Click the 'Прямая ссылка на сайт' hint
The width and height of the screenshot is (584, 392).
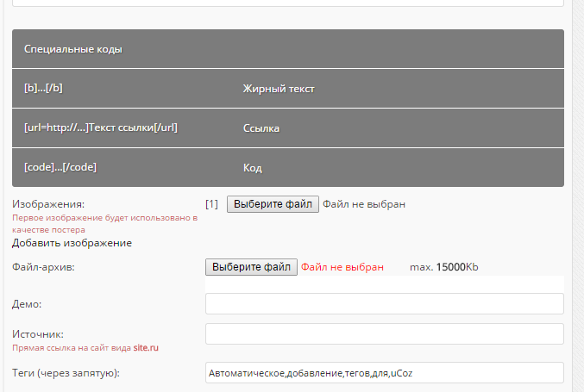[x=85, y=348]
